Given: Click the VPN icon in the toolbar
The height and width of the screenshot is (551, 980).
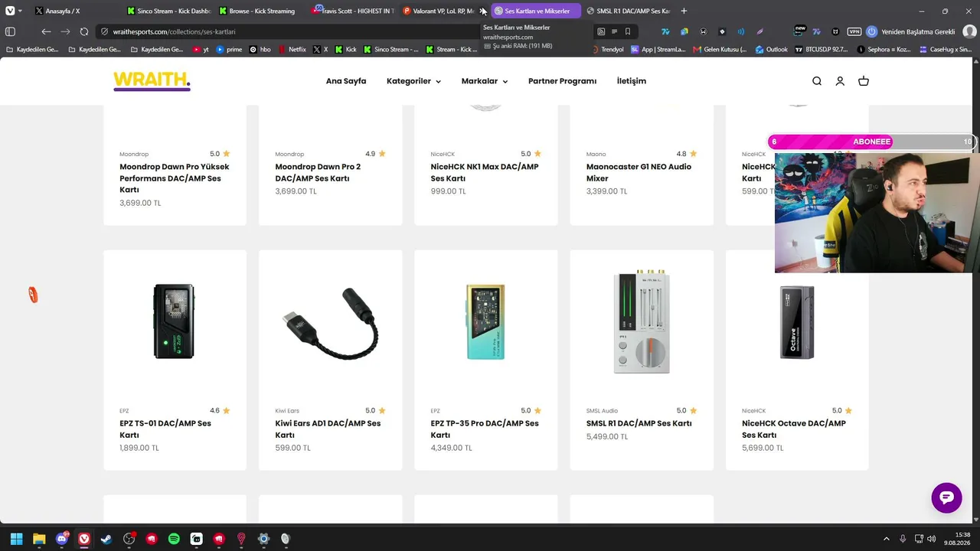Looking at the screenshot, I should pyautogui.click(x=854, y=32).
